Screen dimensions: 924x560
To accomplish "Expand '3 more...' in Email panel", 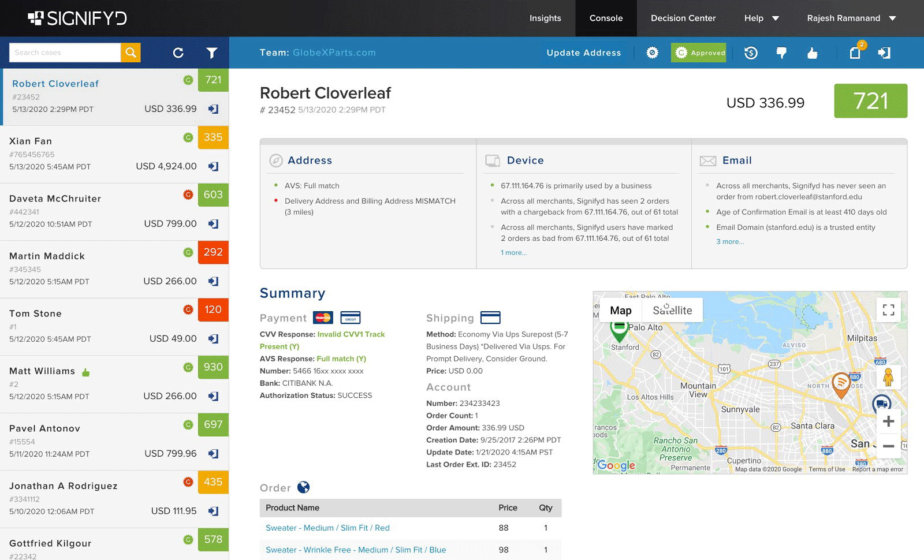I will click(x=730, y=242).
